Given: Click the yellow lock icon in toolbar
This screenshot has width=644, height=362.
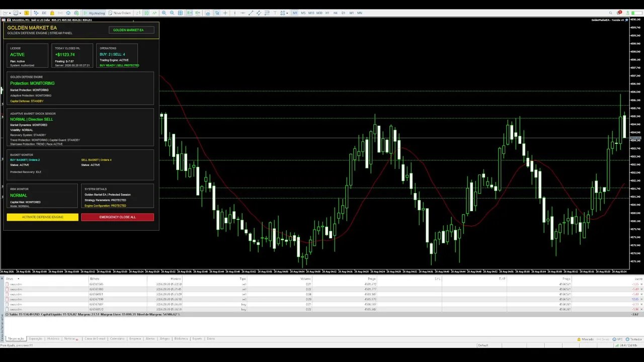Looking at the screenshot, I should (52, 13).
